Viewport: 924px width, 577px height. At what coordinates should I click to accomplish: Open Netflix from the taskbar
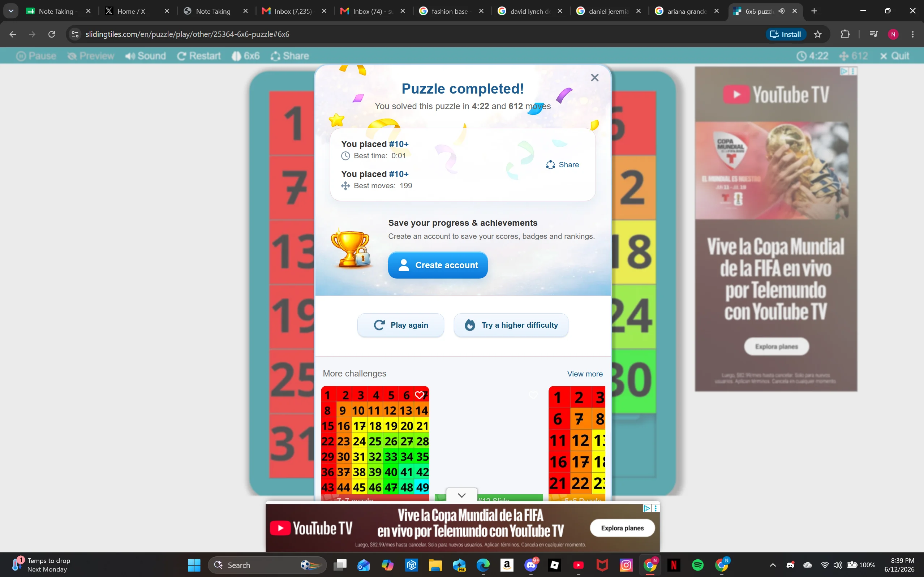coord(674,565)
